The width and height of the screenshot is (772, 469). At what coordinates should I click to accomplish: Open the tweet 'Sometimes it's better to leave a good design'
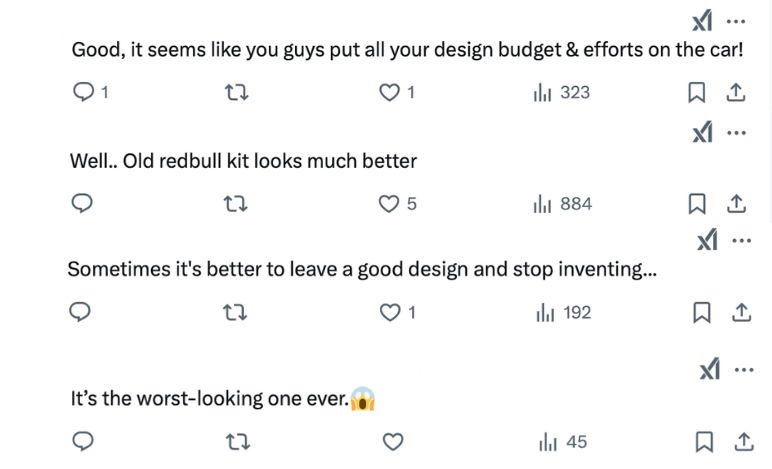point(362,269)
